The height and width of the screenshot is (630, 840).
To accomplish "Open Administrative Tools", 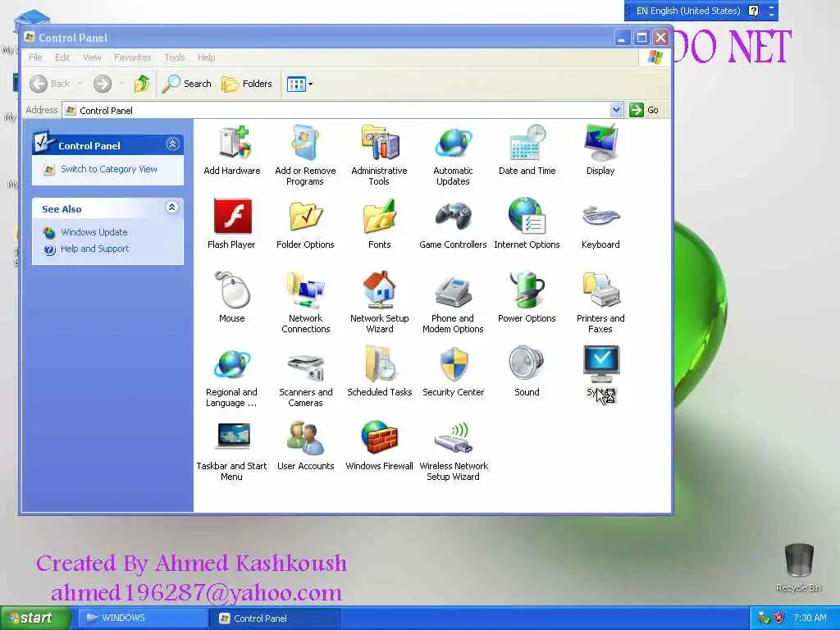I will coord(379,155).
